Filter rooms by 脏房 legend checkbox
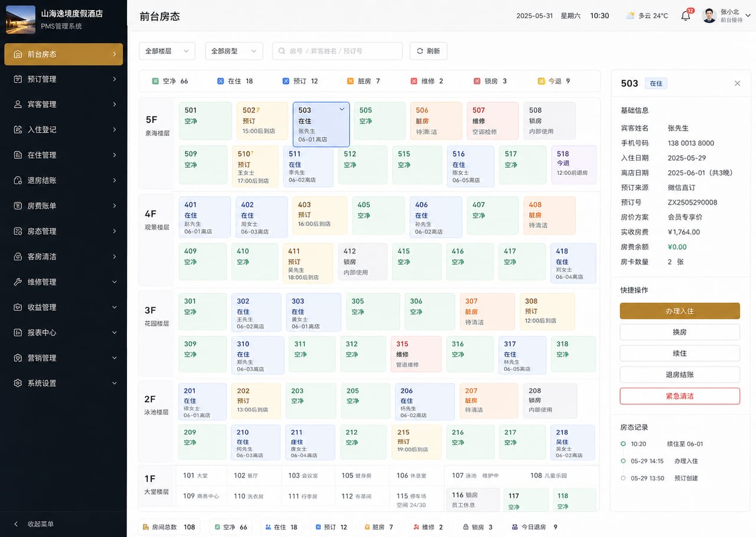The height and width of the screenshot is (537, 756). click(x=350, y=81)
